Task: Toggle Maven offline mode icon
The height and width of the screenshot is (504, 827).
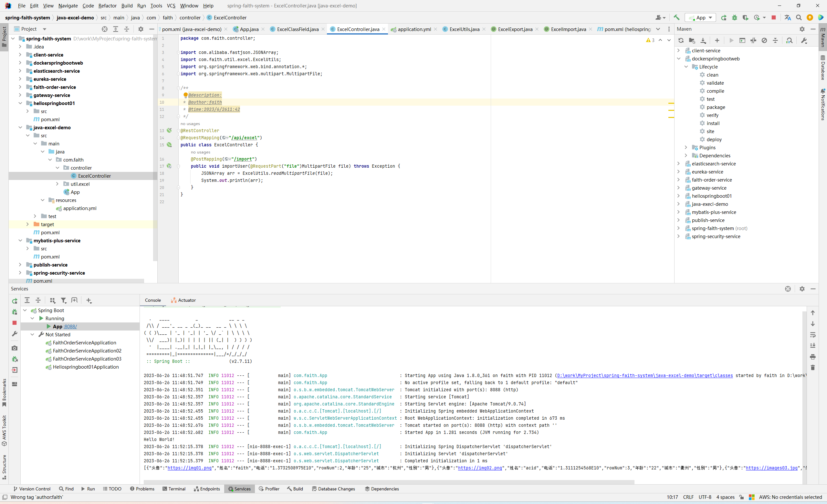Action: [x=753, y=41]
